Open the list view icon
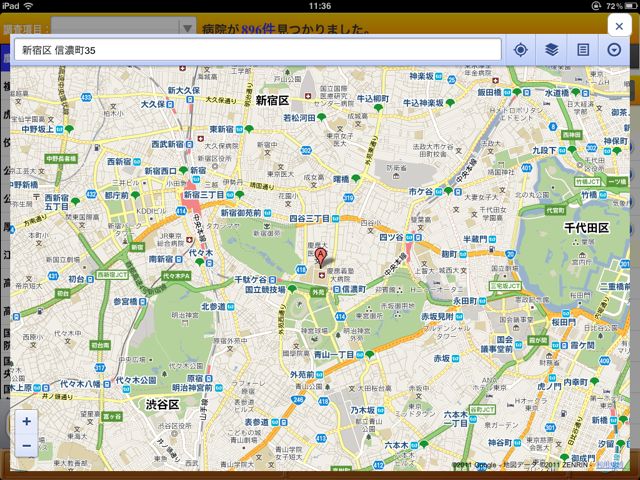This screenshot has width=640, height=480. [x=583, y=50]
